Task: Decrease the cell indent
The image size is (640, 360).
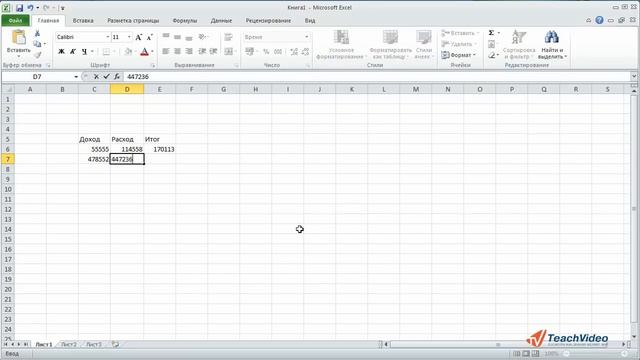Action: (202, 51)
